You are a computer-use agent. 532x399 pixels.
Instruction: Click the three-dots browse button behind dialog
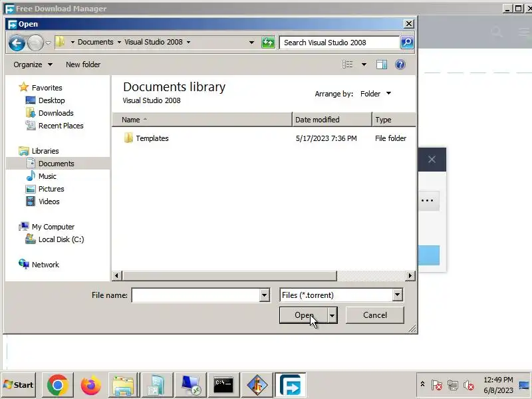point(428,201)
